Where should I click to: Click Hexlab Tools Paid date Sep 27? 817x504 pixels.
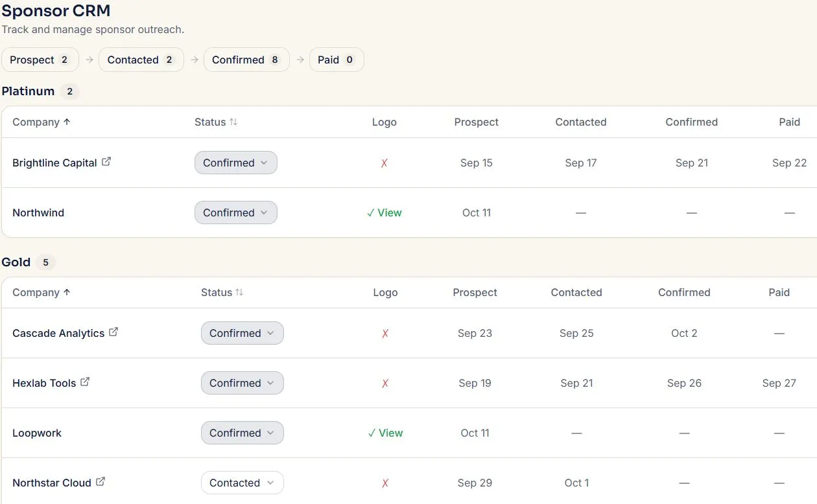click(x=779, y=383)
